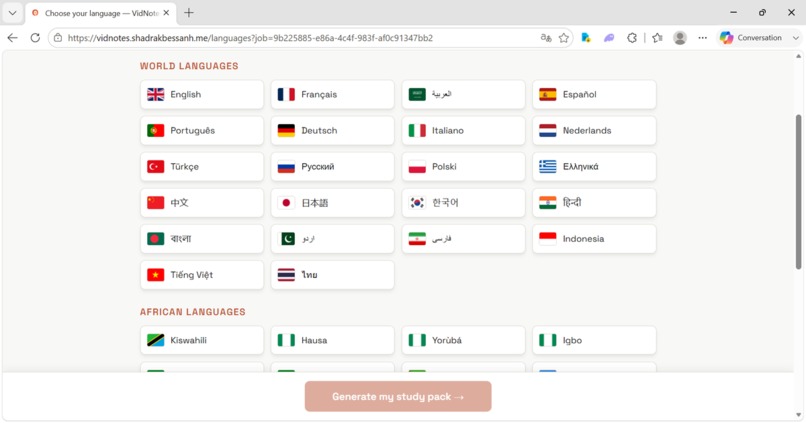Select the Thai language card
This screenshot has width=806, height=423.
click(x=333, y=274)
